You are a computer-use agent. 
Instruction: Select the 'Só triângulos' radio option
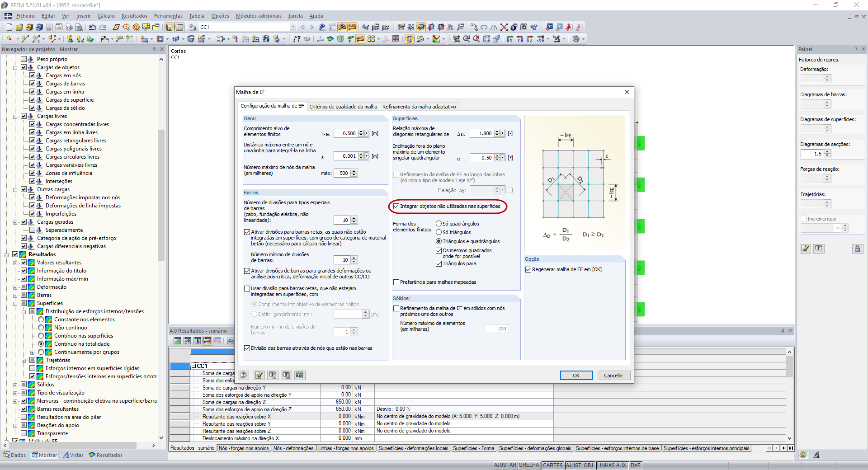click(x=439, y=232)
